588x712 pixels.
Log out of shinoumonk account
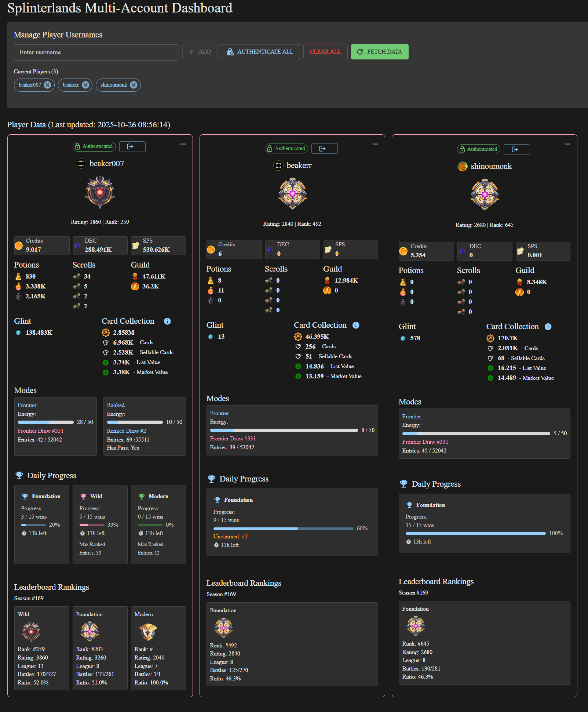coord(516,149)
